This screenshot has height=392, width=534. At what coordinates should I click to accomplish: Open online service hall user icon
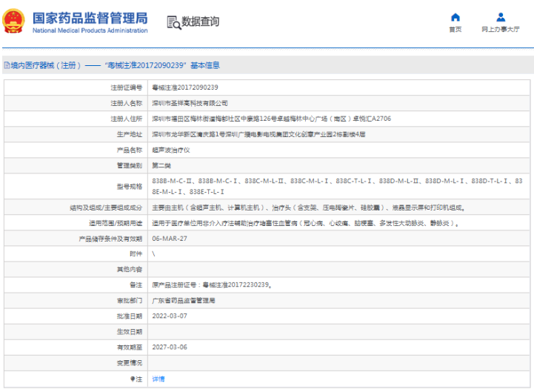pos(501,17)
